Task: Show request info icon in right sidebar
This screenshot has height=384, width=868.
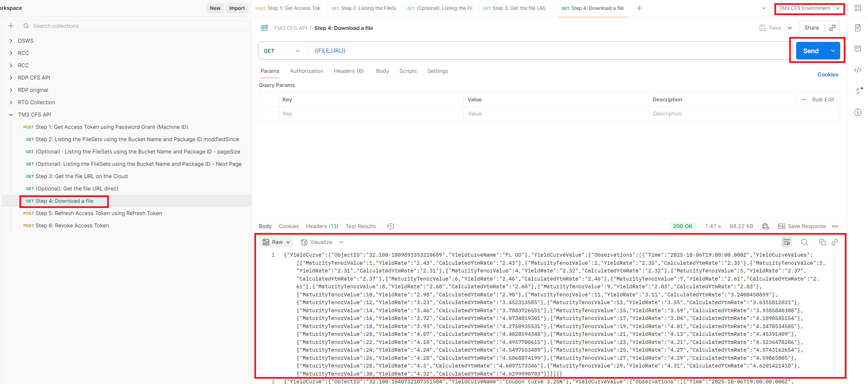Action: point(857,112)
